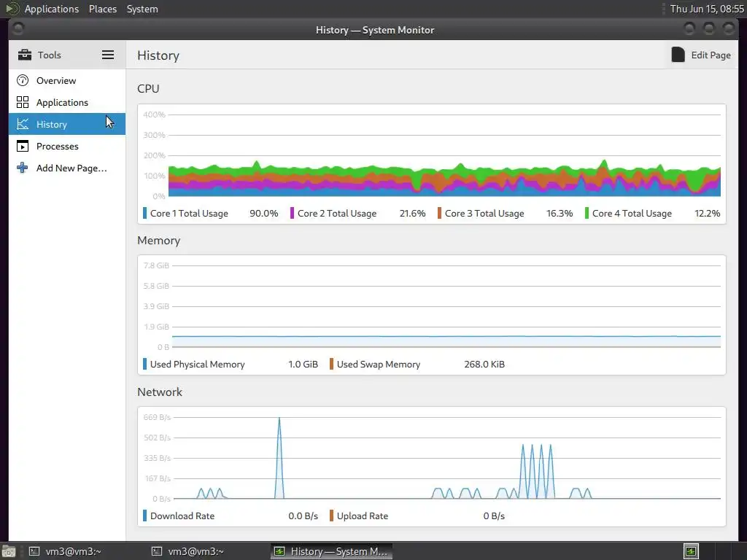Open the hamburger menu in sidebar
Image resolution: width=747 pixels, height=560 pixels.
(108, 55)
